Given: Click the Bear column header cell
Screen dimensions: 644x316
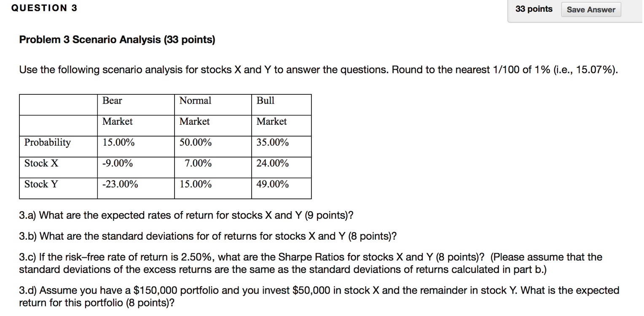Looking at the screenshot, I should point(113,101).
